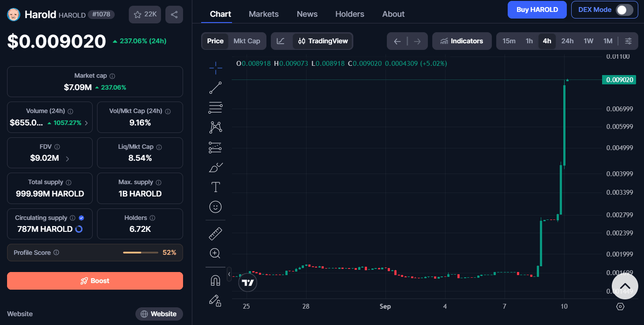Activate the chart zoom-in tool
Viewport: 644px width, 325px height.
(215, 253)
